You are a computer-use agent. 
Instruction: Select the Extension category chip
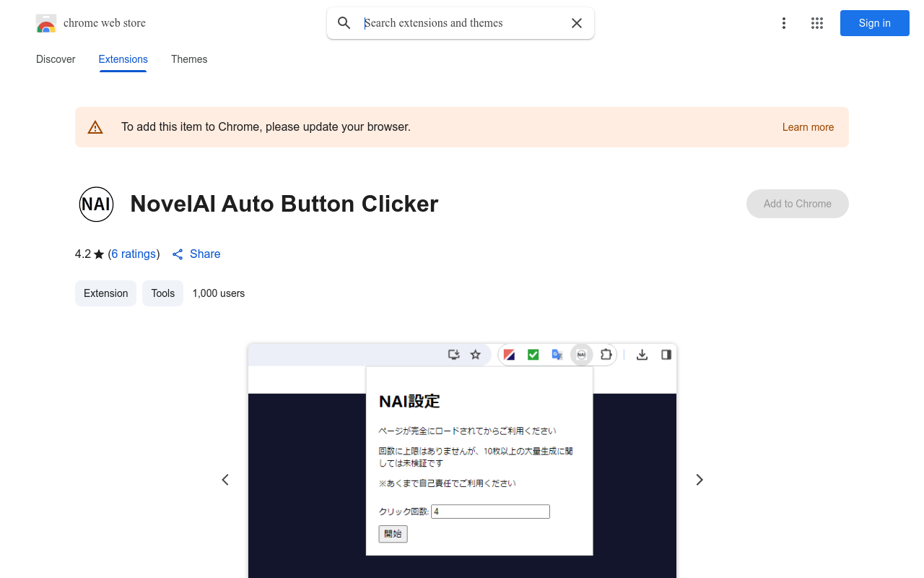pyautogui.click(x=105, y=293)
